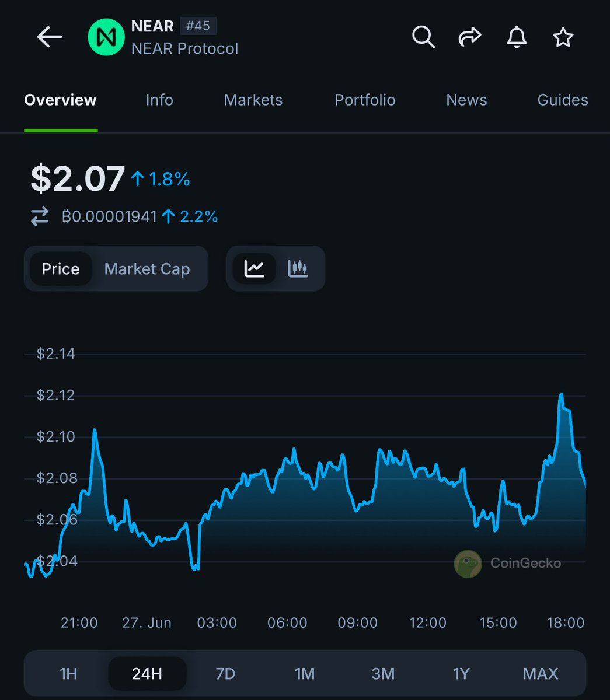Viewport: 610px width, 700px height.
Task: Tap the 27. Jun date axis label
Action: coord(147,622)
